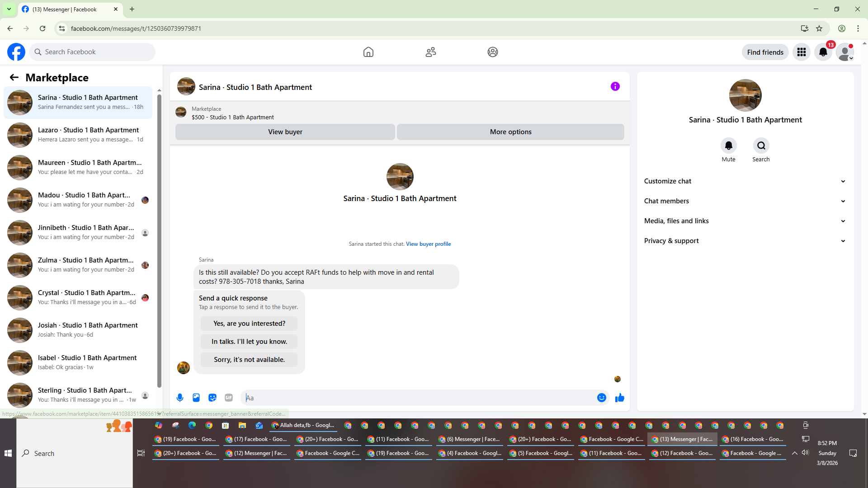Expand the Chat members section
The width and height of the screenshot is (868, 488).
[x=745, y=201]
